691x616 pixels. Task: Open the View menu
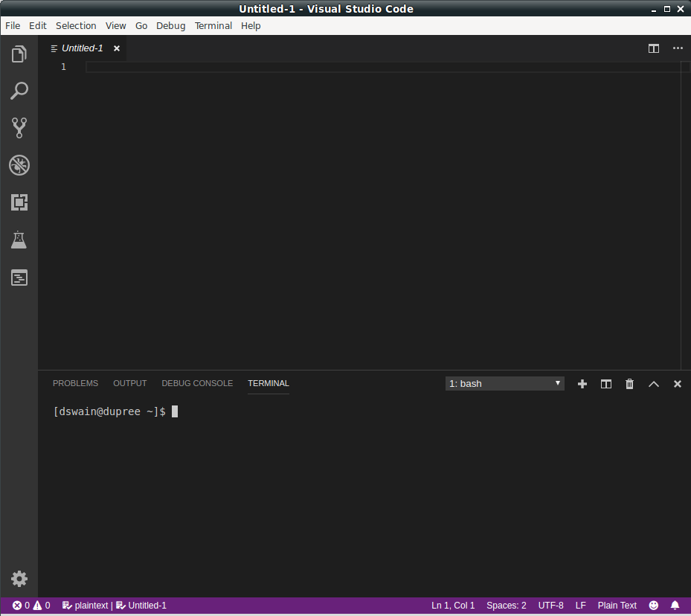pyautogui.click(x=115, y=25)
